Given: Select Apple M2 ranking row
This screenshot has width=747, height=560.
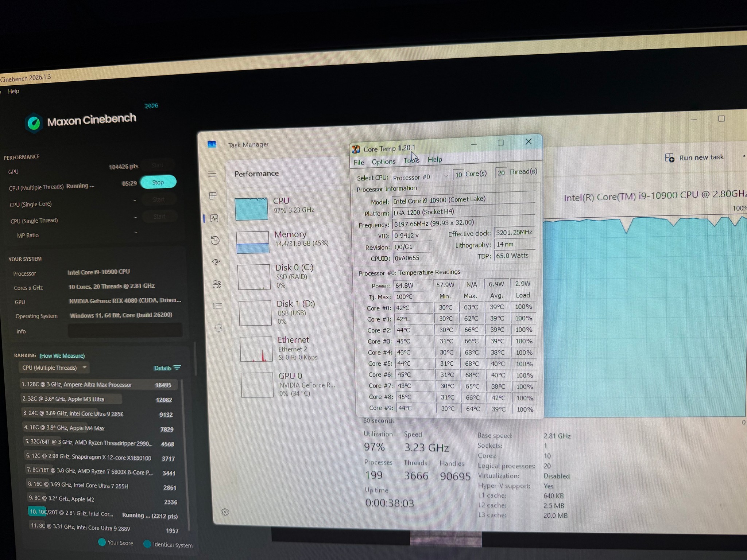Looking at the screenshot, I should [x=103, y=500].
